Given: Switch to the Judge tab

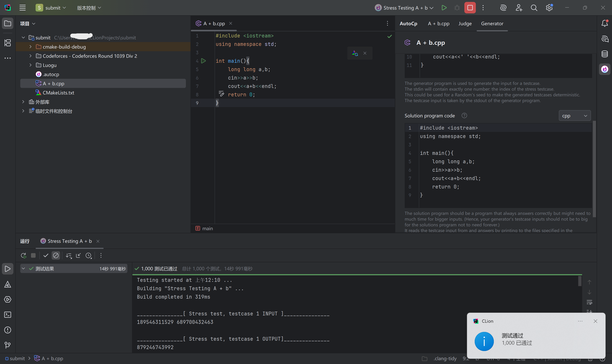Looking at the screenshot, I should click(465, 24).
